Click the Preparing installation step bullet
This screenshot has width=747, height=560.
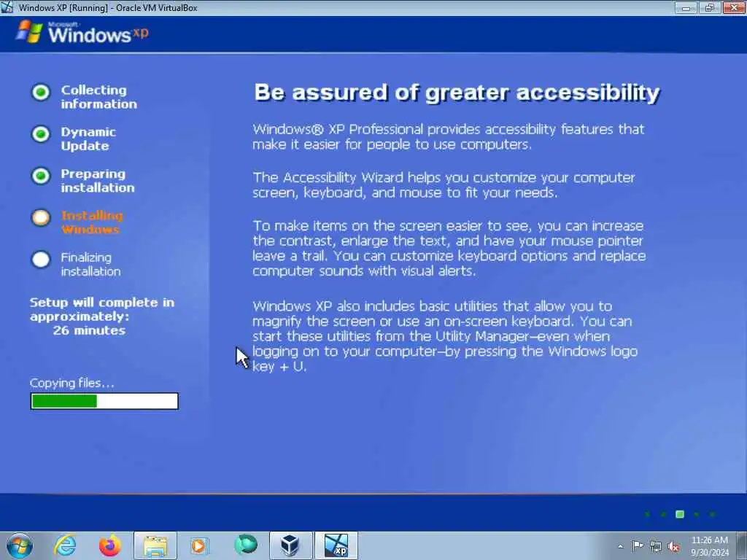click(41, 176)
